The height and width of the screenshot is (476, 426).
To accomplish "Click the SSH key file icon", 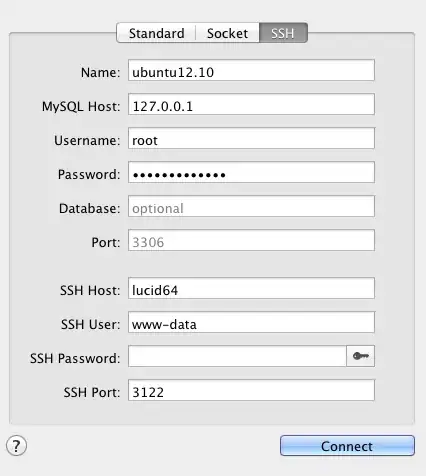I will click(360, 356).
